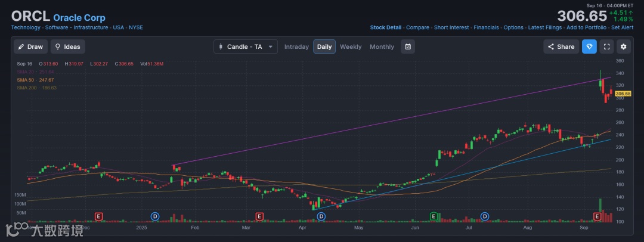
Task: Open chart settings gear
Action: tap(624, 46)
